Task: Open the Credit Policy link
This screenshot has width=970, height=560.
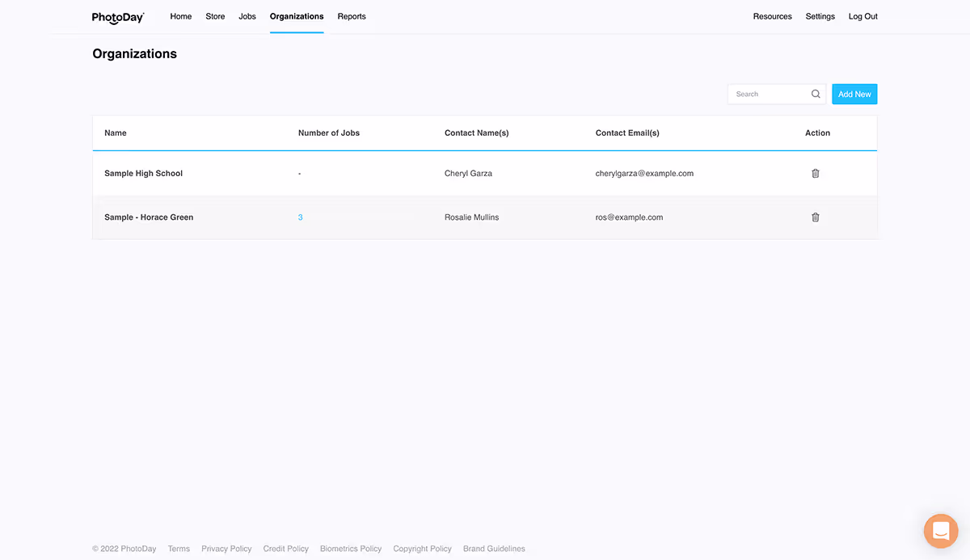Action: [x=285, y=549]
